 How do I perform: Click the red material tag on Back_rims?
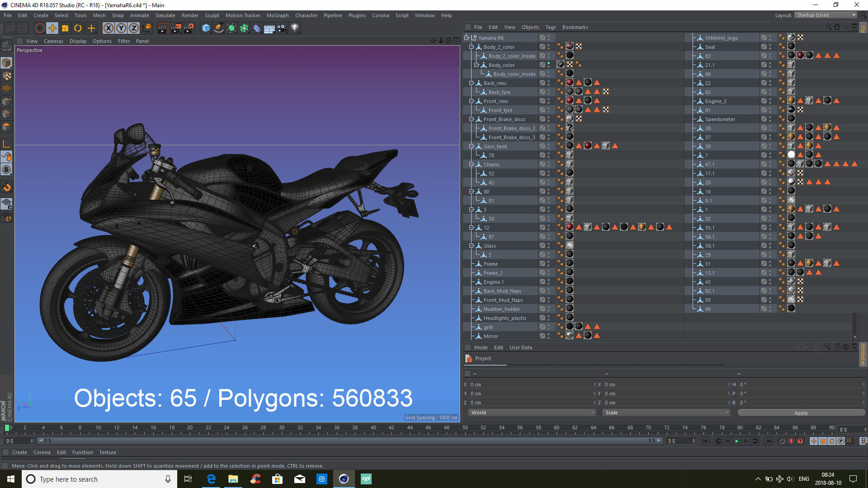[570, 83]
